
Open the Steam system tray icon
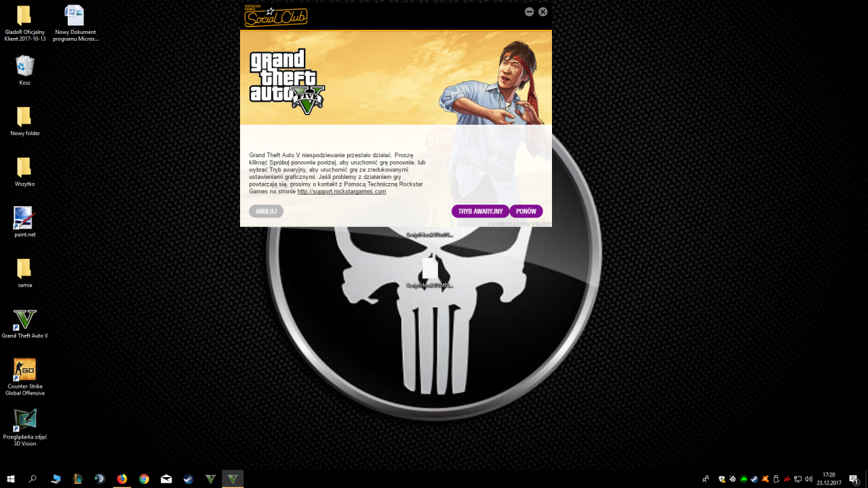tap(754, 479)
